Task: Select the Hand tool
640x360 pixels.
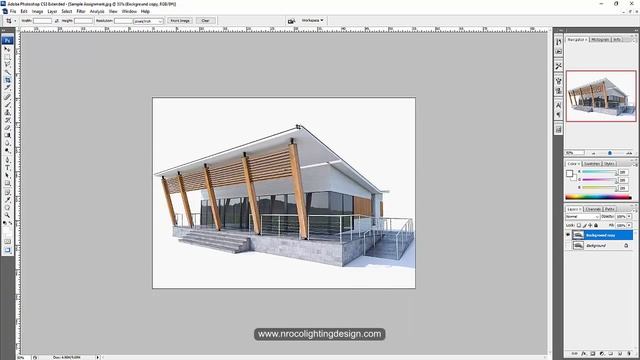Action: (x=7, y=207)
